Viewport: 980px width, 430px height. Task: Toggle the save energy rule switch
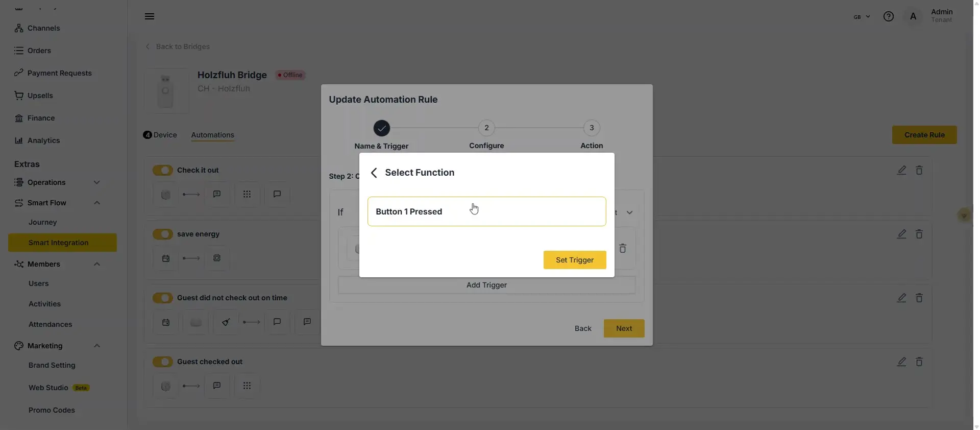pyautogui.click(x=163, y=234)
